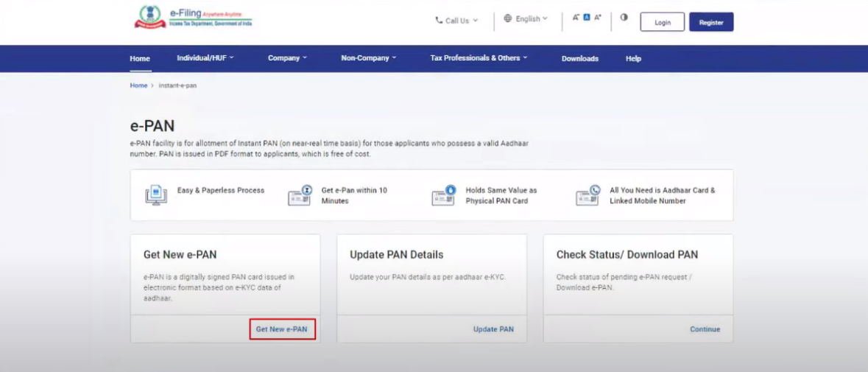Open the Help menu item
Image resolution: width=868 pixels, height=372 pixels.
click(633, 59)
